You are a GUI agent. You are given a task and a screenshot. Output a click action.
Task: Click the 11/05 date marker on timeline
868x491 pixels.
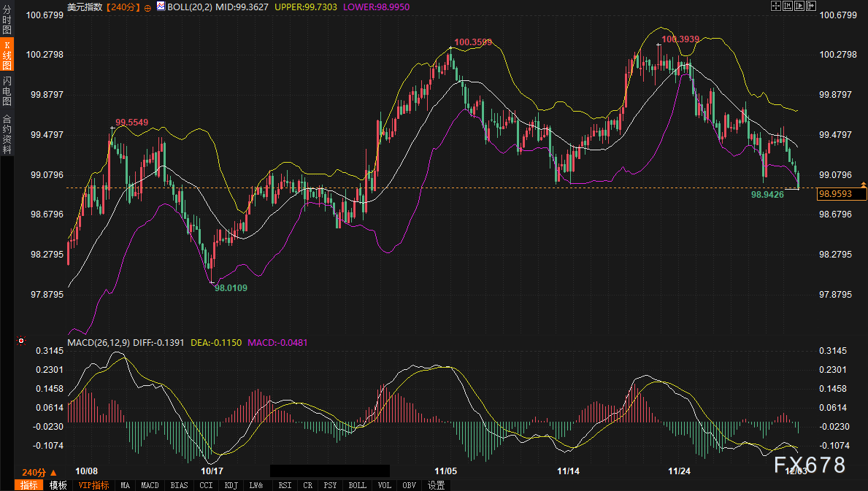[445, 471]
